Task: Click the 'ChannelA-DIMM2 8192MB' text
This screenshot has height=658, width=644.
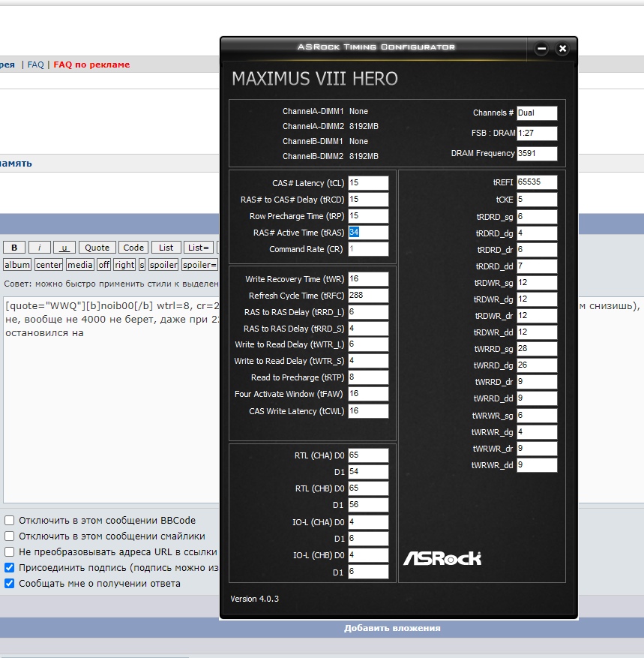Action: [x=331, y=126]
